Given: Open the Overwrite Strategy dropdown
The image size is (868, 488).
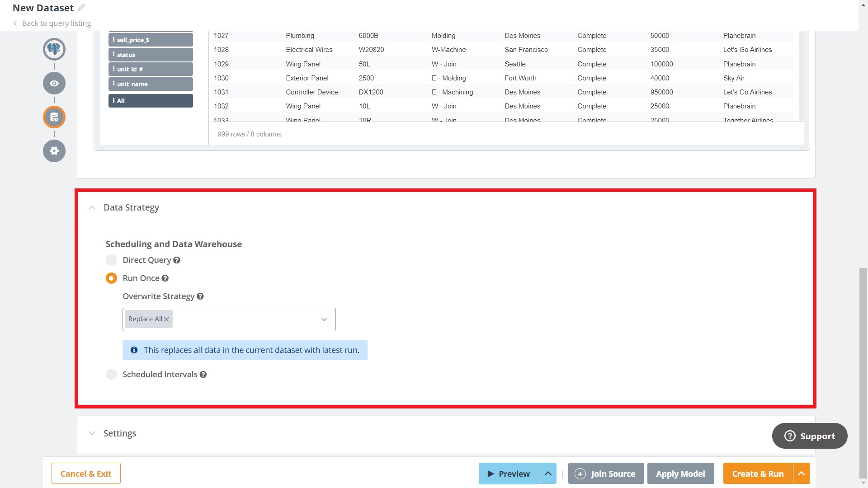Looking at the screenshot, I should tap(324, 319).
